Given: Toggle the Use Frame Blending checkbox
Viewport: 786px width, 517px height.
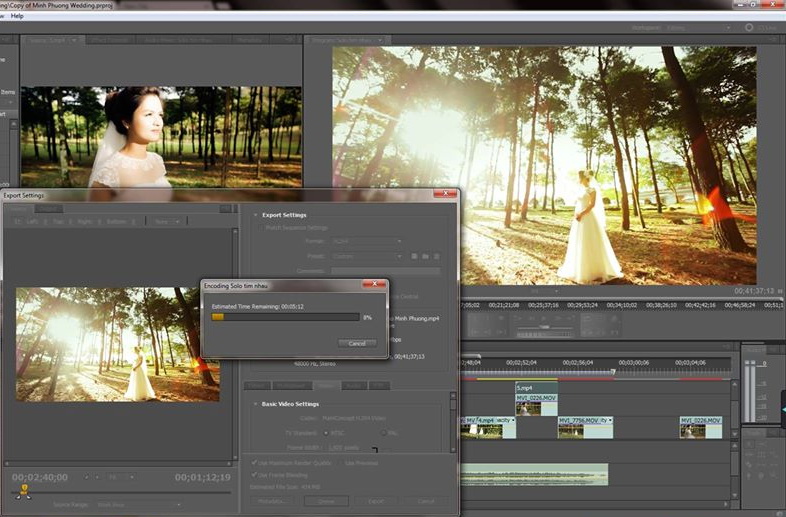Looking at the screenshot, I should [x=254, y=474].
